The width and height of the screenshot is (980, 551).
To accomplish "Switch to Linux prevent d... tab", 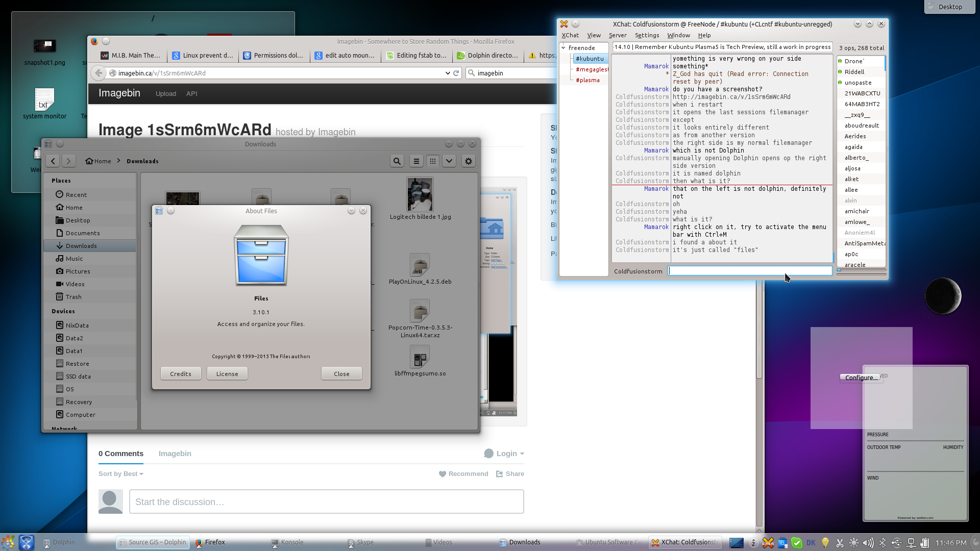I will click(203, 56).
